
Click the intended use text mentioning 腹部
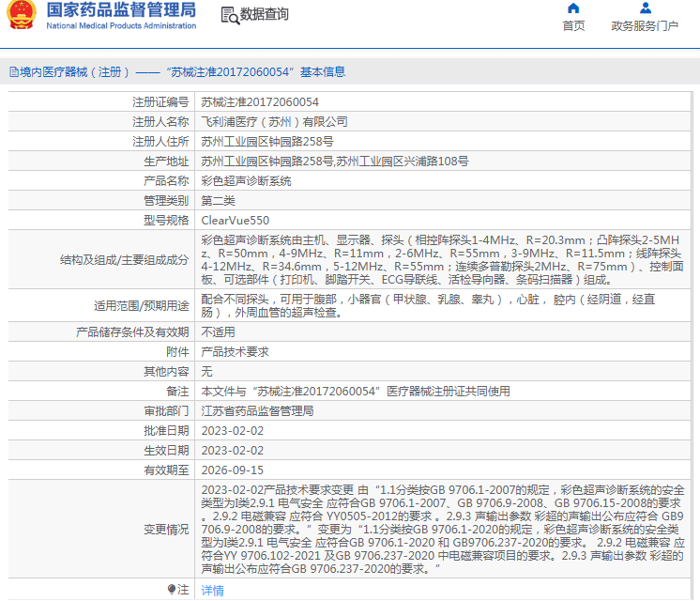(x=428, y=306)
